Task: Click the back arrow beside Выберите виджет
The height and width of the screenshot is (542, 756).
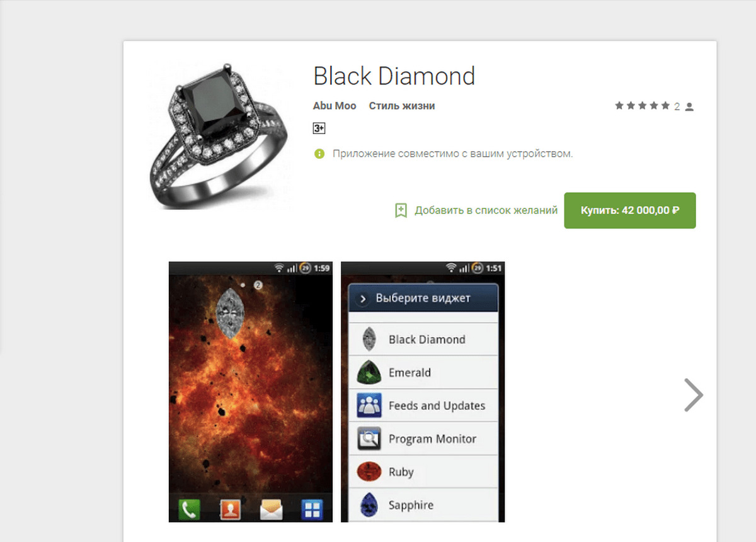Action: (362, 300)
